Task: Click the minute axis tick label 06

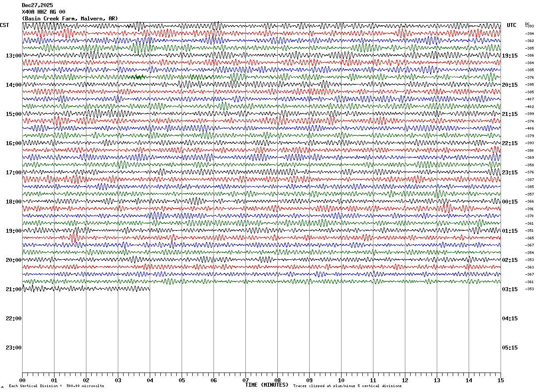Action: pos(214,380)
